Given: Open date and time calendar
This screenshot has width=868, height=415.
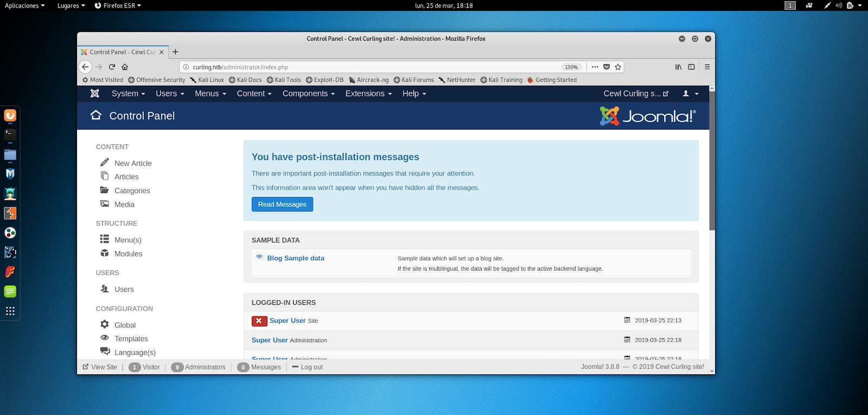Looking at the screenshot, I should point(444,5).
